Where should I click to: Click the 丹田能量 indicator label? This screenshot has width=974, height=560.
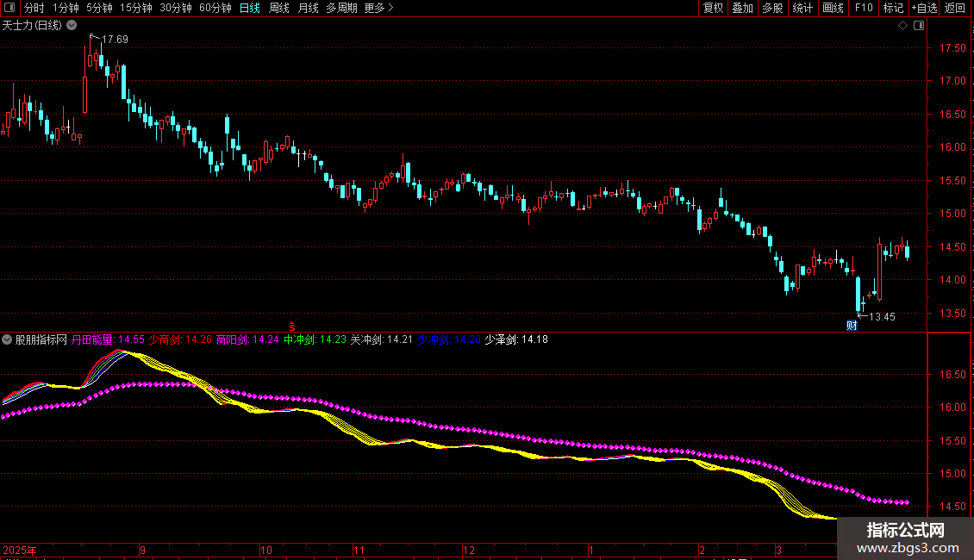tap(92, 339)
